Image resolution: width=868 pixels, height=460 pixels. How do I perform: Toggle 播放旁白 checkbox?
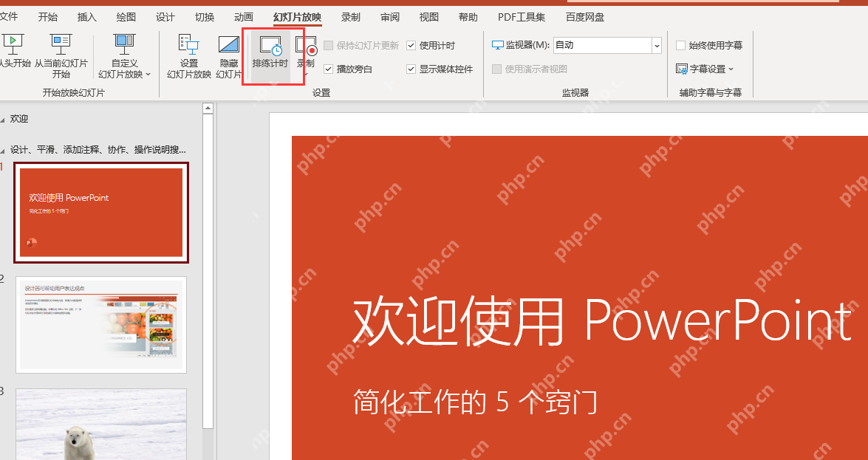(328, 69)
